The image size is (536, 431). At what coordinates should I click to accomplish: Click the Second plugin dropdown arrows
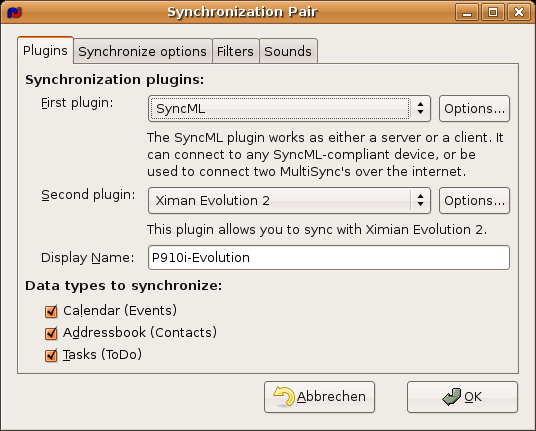point(420,201)
